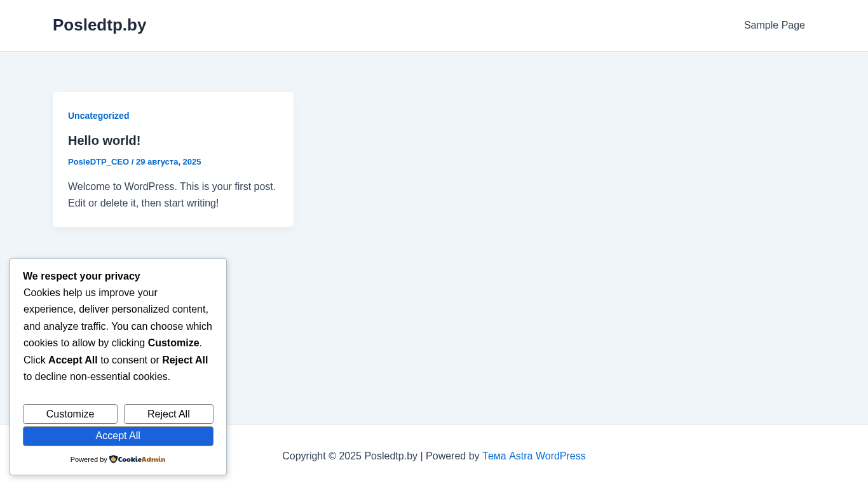
Task: Click Powered by label in cookie banner
Action: pos(88,459)
